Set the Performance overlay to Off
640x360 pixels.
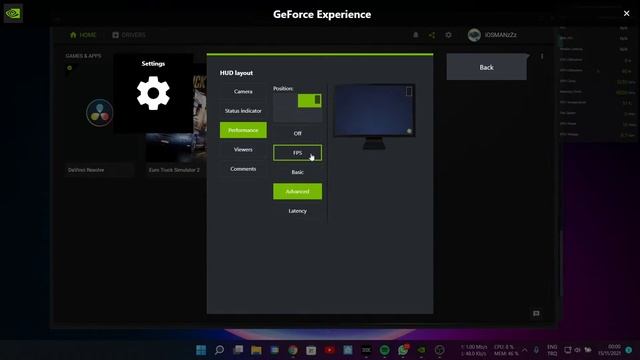click(x=297, y=133)
